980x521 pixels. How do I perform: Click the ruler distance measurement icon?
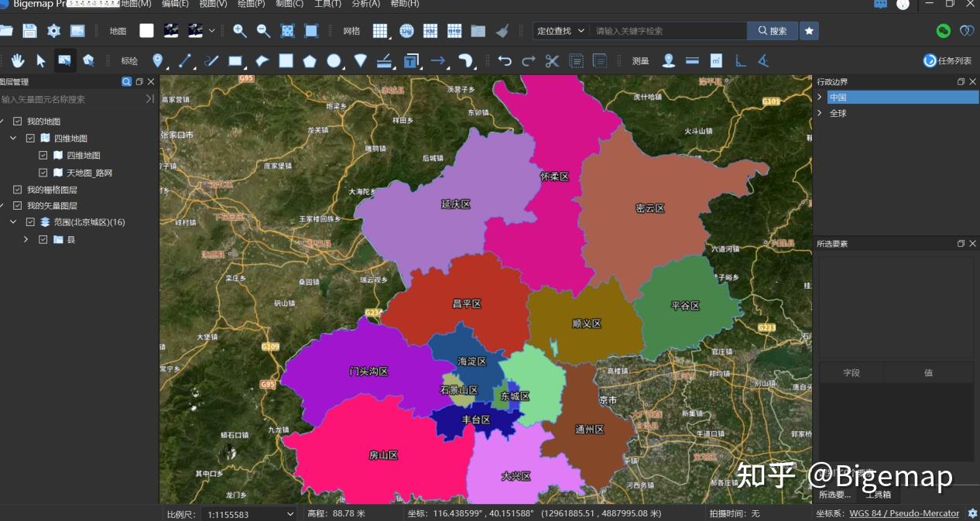(692, 60)
